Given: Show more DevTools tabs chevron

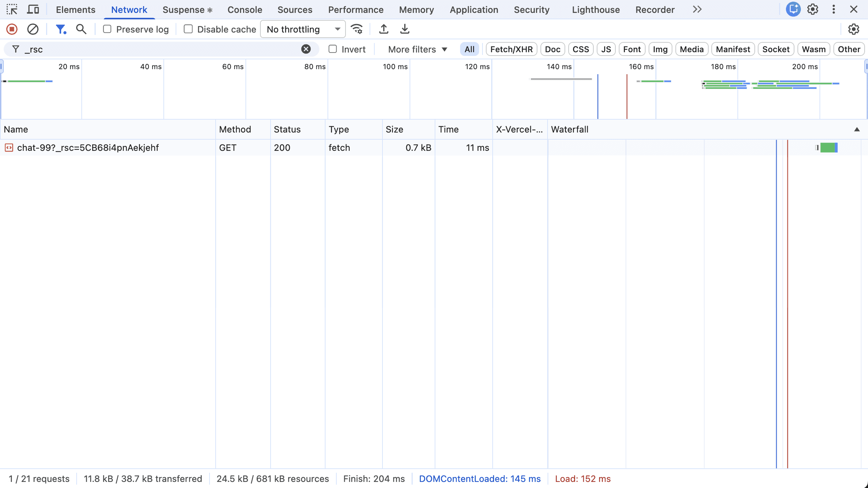Looking at the screenshot, I should coord(697,9).
